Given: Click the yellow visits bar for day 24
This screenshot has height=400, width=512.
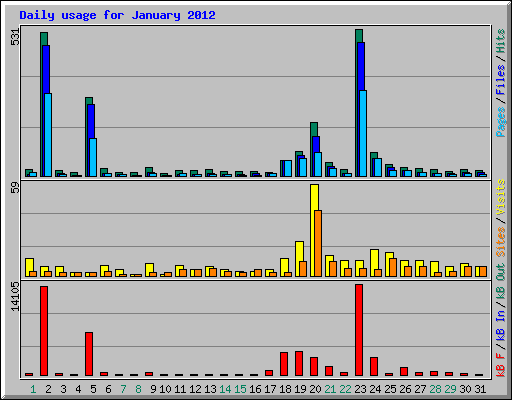Looking at the screenshot, I should [x=374, y=259].
